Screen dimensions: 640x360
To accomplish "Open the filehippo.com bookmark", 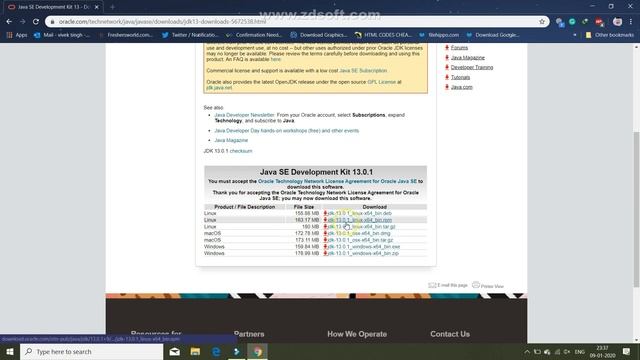I will coord(439,35).
